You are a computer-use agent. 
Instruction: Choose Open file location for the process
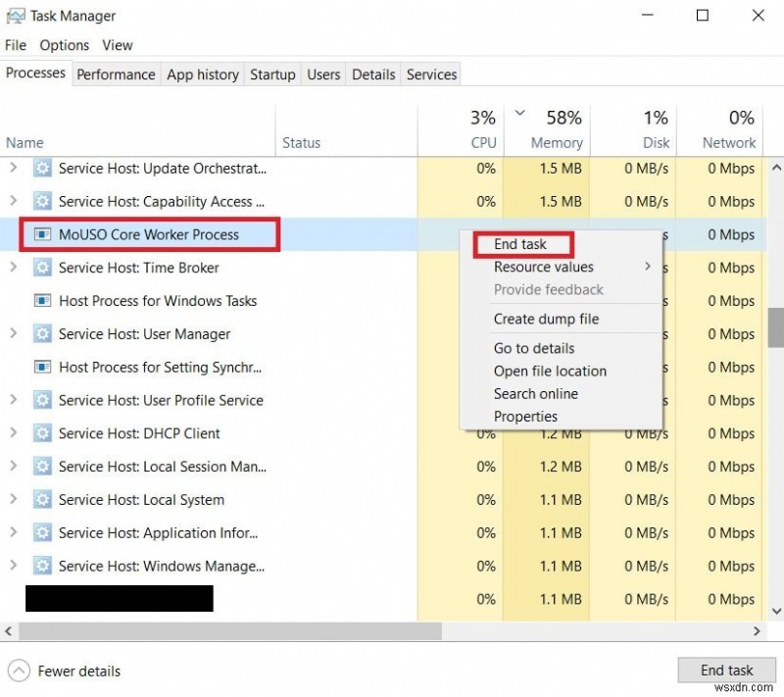click(550, 371)
